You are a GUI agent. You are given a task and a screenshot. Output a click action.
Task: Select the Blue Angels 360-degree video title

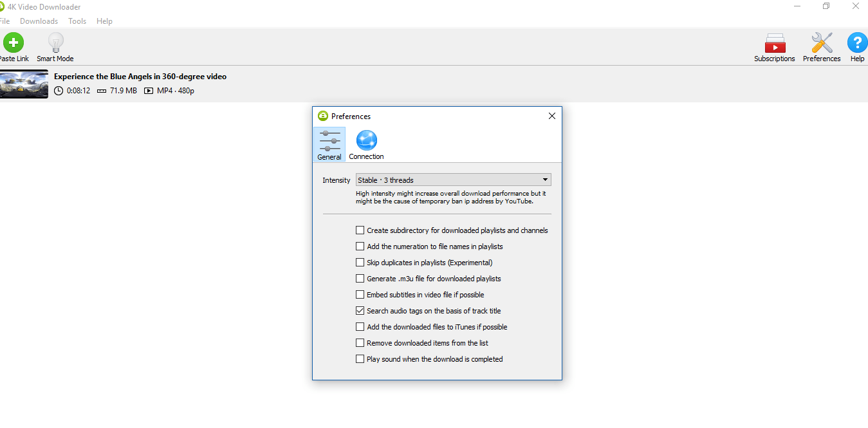click(140, 77)
